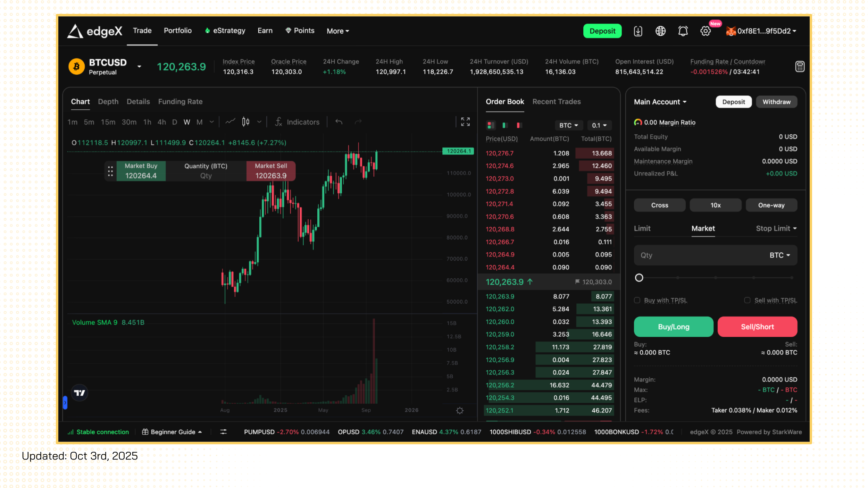Click the Withdraw button
Viewport: 868px width, 488px height.
pos(776,102)
